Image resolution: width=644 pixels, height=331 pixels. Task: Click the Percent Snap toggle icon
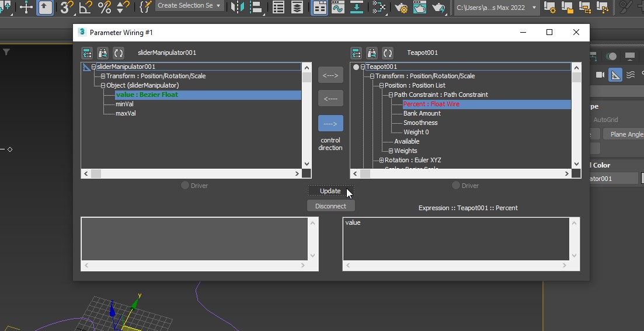[x=105, y=7]
